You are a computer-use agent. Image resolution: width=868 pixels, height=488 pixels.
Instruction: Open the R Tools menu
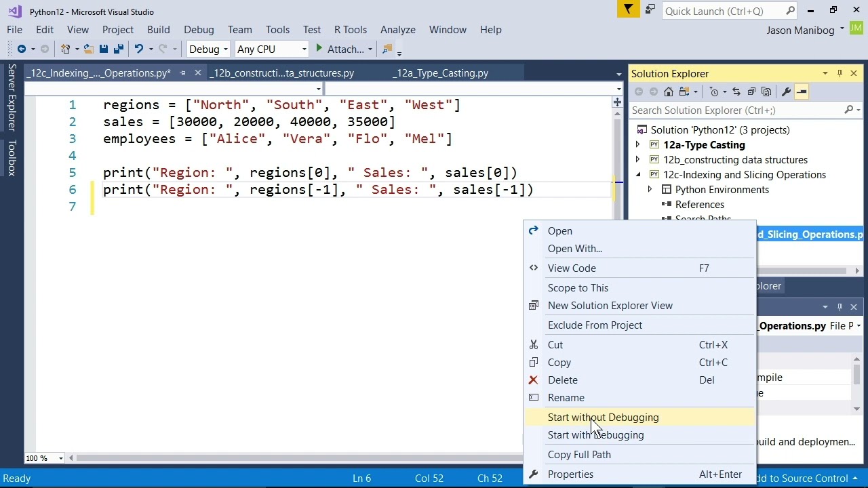pyautogui.click(x=351, y=30)
